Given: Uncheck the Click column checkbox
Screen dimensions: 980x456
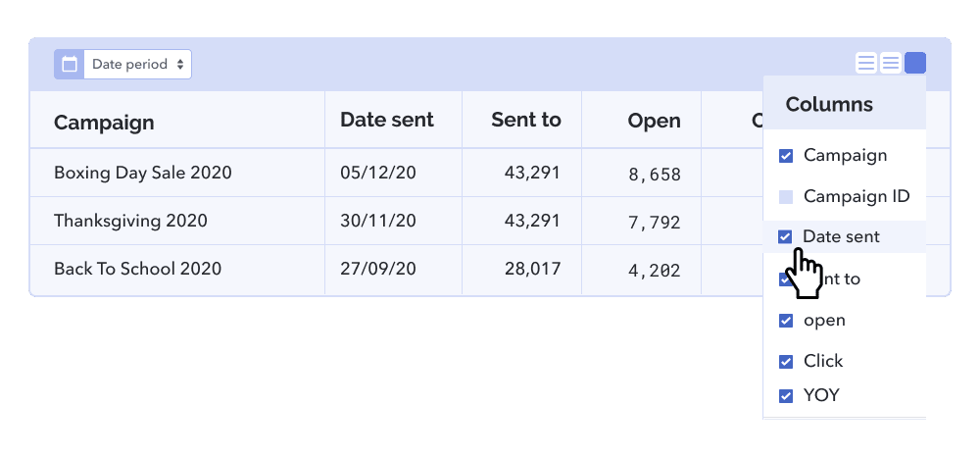Looking at the screenshot, I should [786, 362].
